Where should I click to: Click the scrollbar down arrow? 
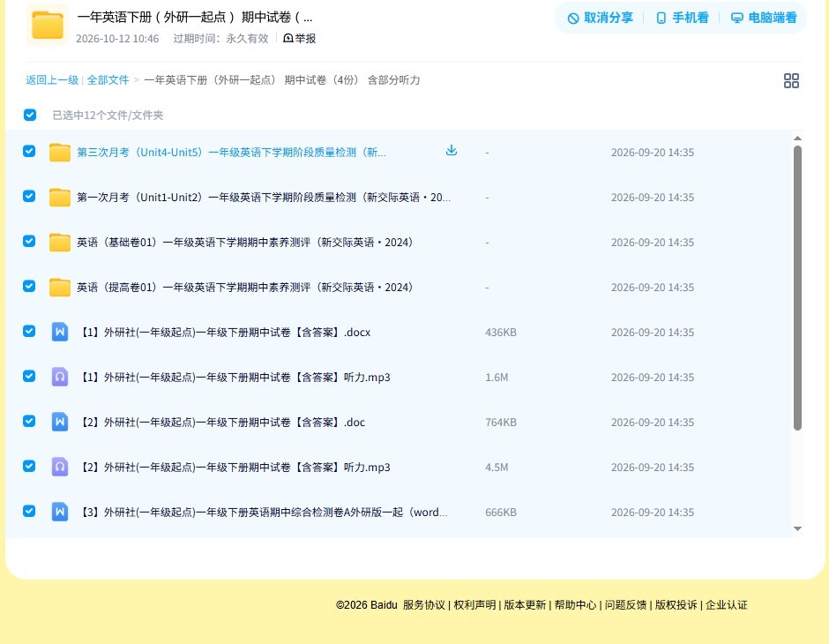pyautogui.click(x=798, y=528)
